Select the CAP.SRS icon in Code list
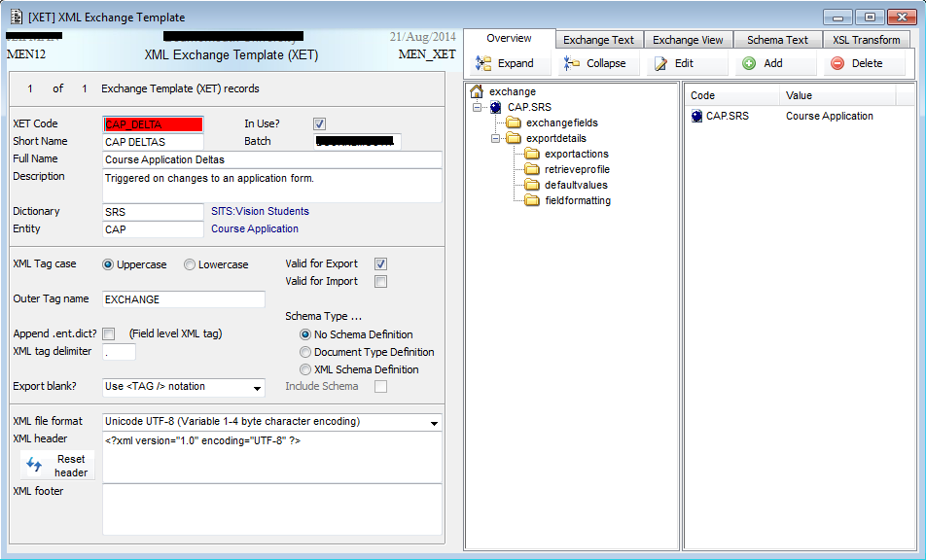926x560 pixels. pos(696,116)
